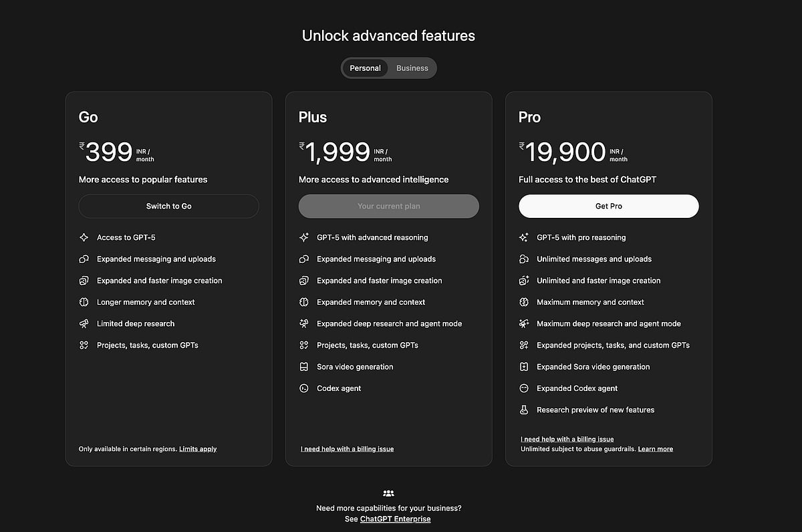
Task: Click the group icon above business capabilities text
Action: point(388,493)
